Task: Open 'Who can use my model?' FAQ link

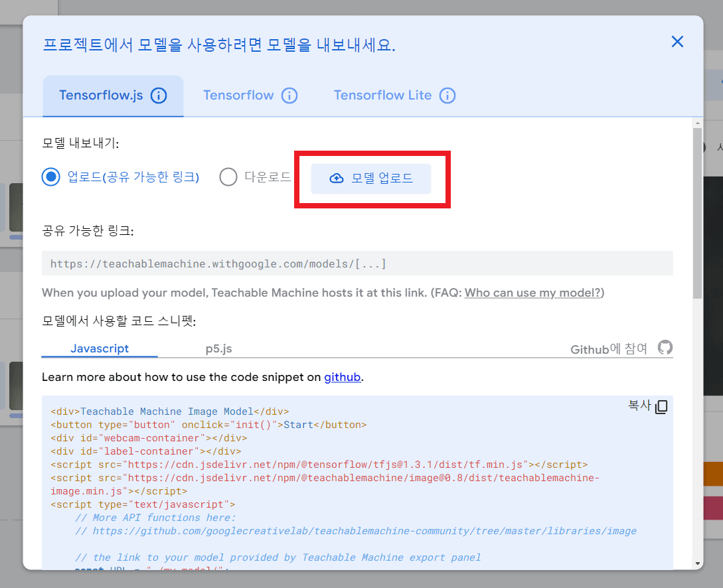Action: [533, 293]
